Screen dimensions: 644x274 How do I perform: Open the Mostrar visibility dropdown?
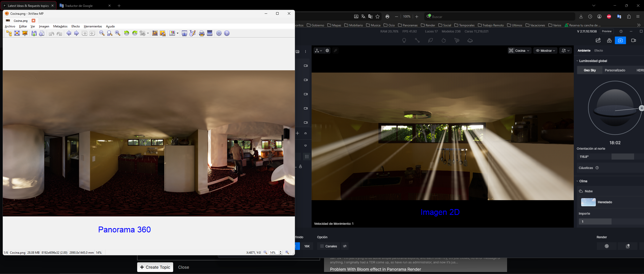[x=545, y=50]
